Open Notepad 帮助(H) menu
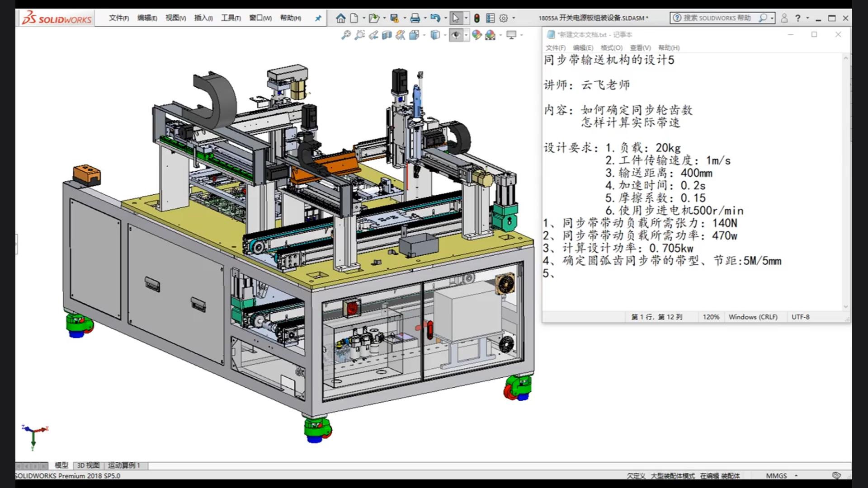The width and height of the screenshot is (868, 488). coord(669,47)
